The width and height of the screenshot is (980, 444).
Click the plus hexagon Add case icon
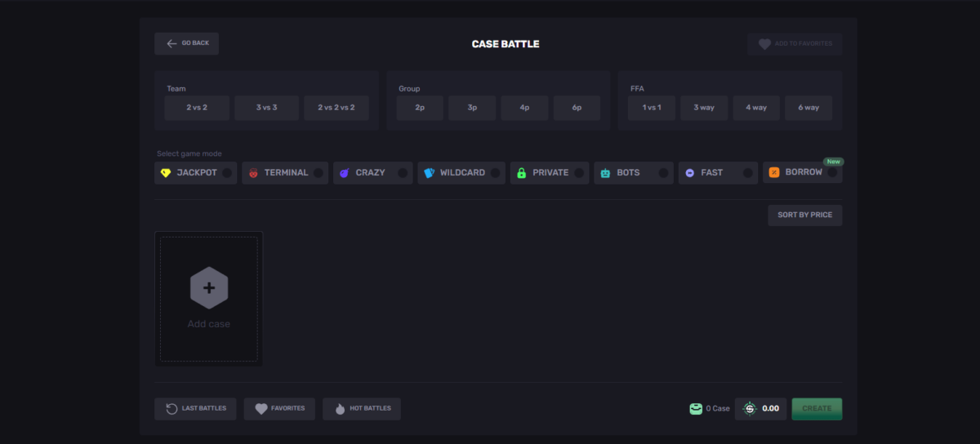click(209, 288)
